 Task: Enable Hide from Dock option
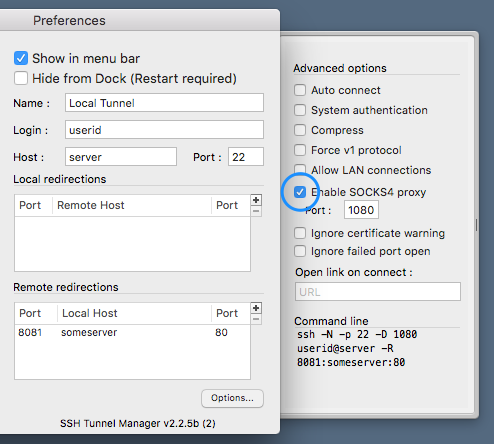(x=21, y=78)
